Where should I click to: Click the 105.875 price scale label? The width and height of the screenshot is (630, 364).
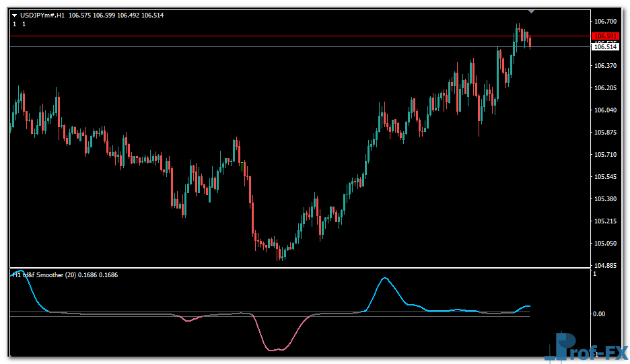point(606,133)
